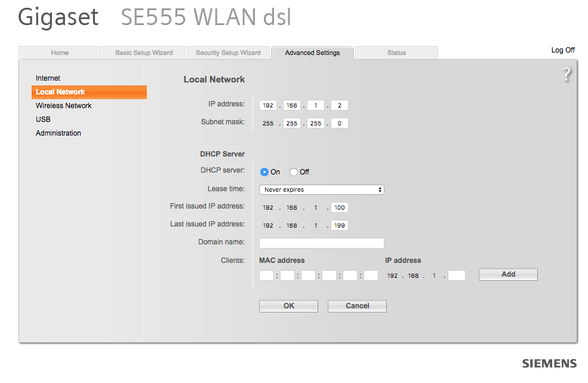Click the Gigaset brand title
The image size is (588, 383).
point(59,17)
